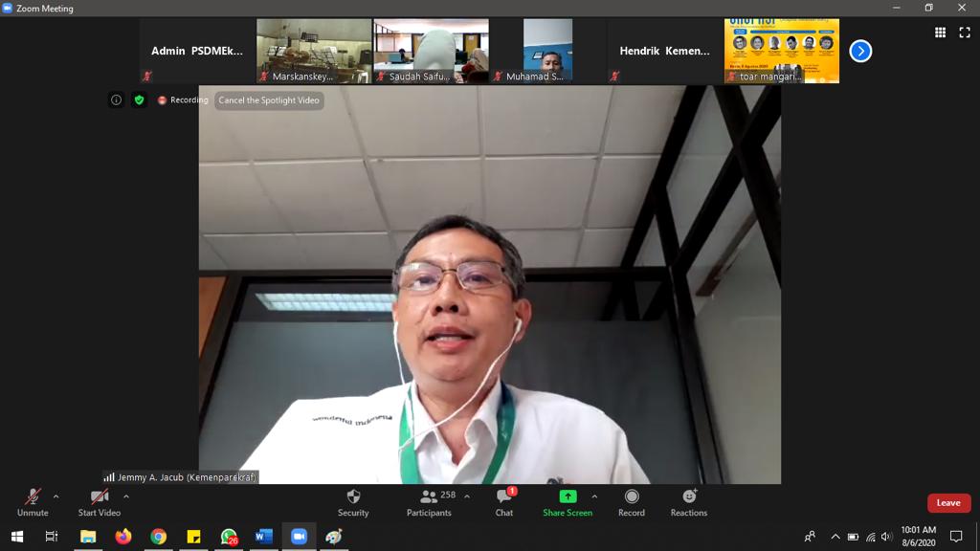Open the Reactions emoji menu
Screen dimensions: 980x551
click(x=689, y=501)
